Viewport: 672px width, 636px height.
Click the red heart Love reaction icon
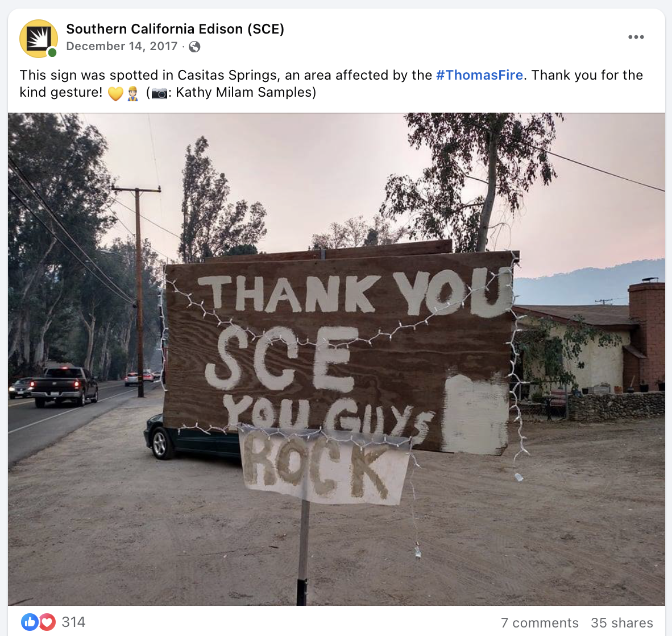47,622
